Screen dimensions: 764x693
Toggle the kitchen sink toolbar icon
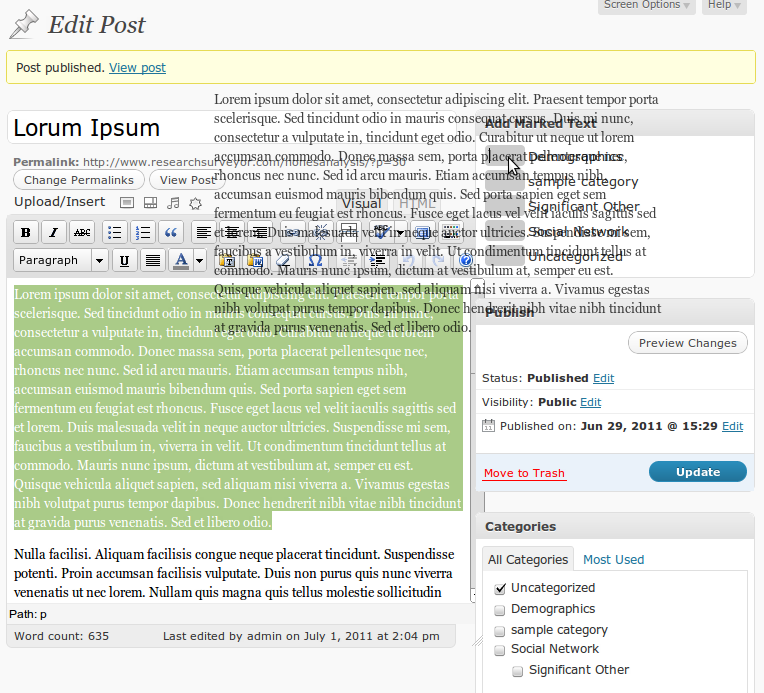point(451,233)
